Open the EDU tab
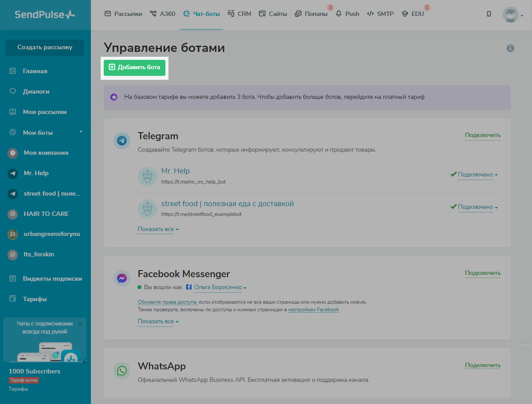532x404 pixels. pyautogui.click(x=413, y=14)
